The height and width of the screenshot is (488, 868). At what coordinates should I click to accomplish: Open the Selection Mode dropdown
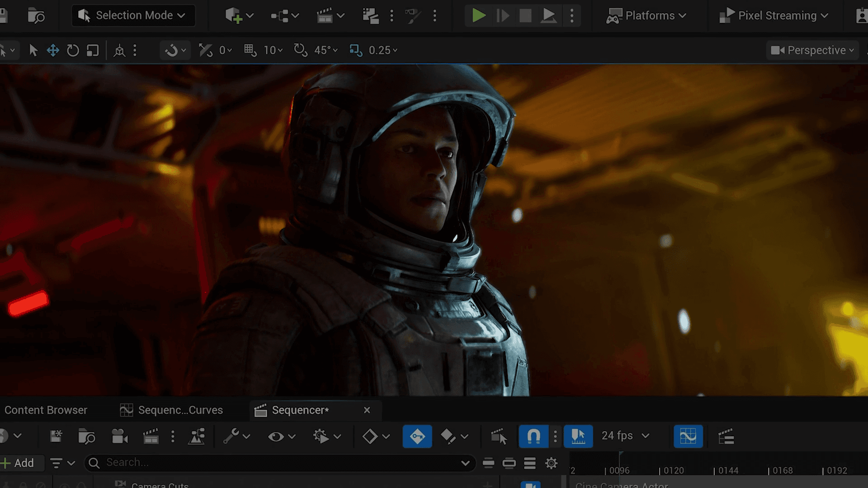[133, 16]
